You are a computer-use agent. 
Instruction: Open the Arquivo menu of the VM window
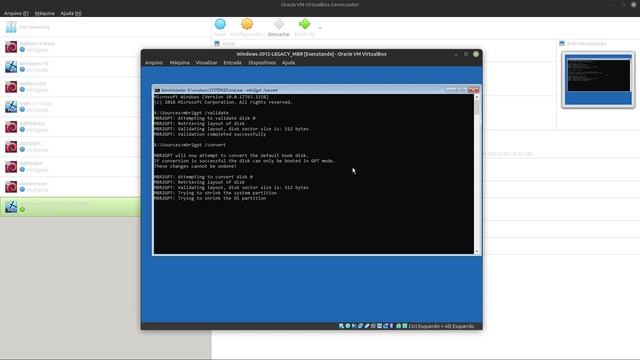[x=154, y=62]
